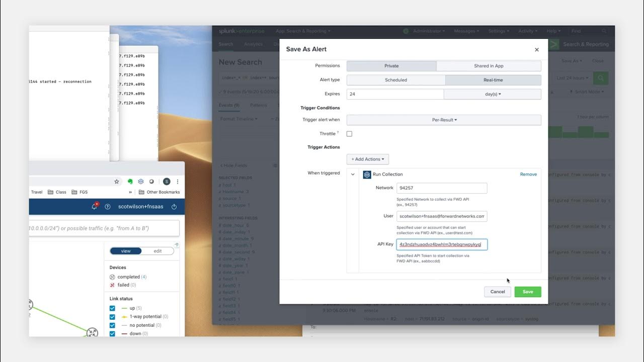Viewport: 644px width, 362px height.
Task: Choose Real-time alert type
Action: coord(493,80)
